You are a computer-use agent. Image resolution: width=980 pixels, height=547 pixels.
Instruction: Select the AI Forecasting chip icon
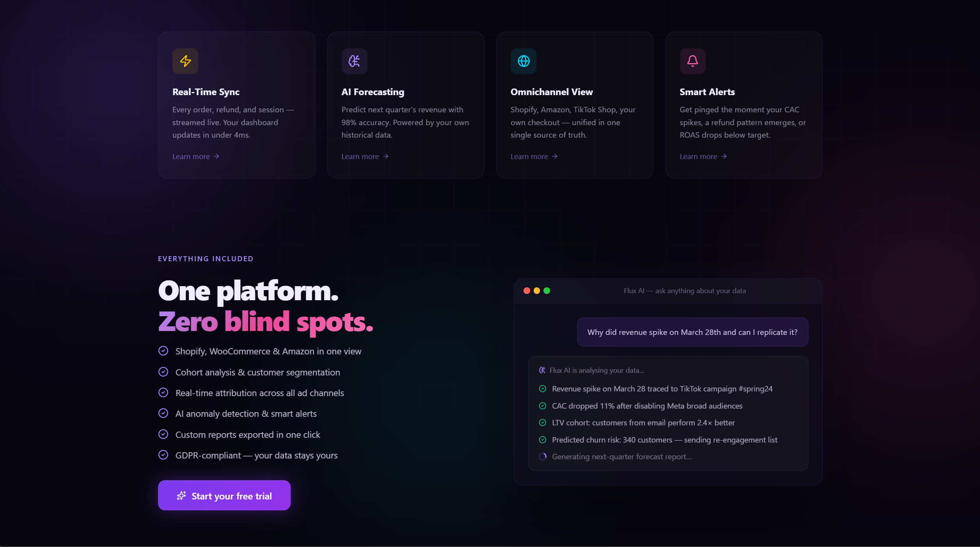tap(354, 61)
